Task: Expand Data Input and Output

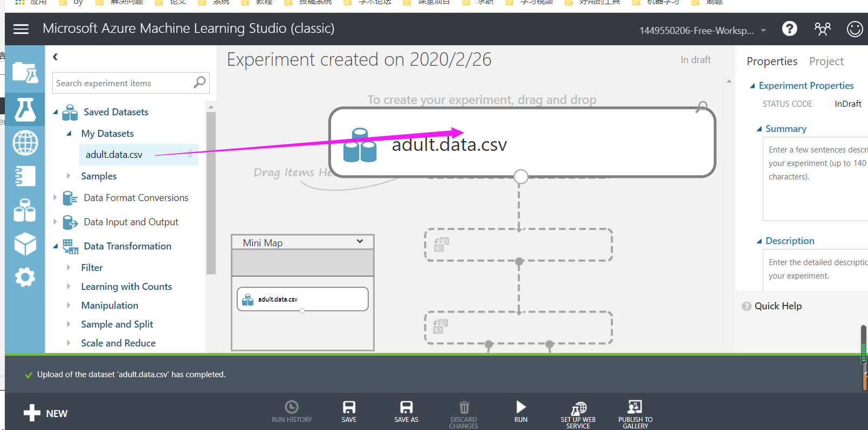Action: [x=55, y=221]
